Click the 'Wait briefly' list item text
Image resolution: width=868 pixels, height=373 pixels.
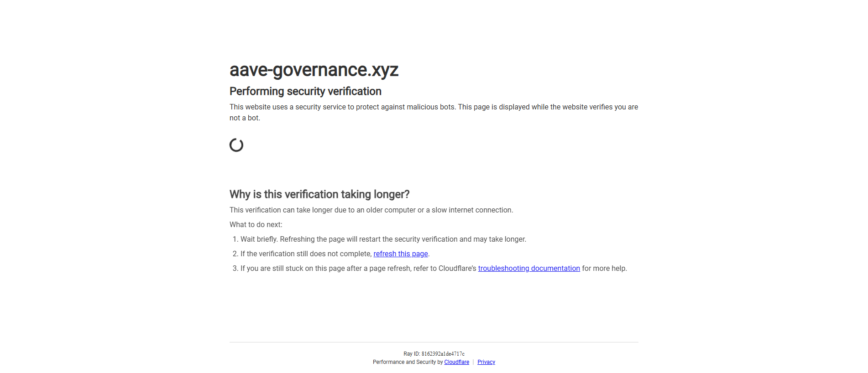point(383,239)
